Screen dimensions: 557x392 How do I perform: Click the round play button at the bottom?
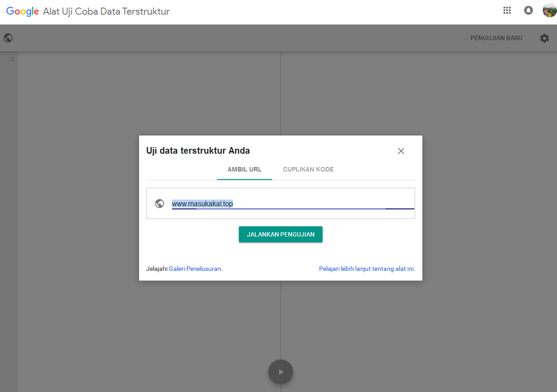281,372
